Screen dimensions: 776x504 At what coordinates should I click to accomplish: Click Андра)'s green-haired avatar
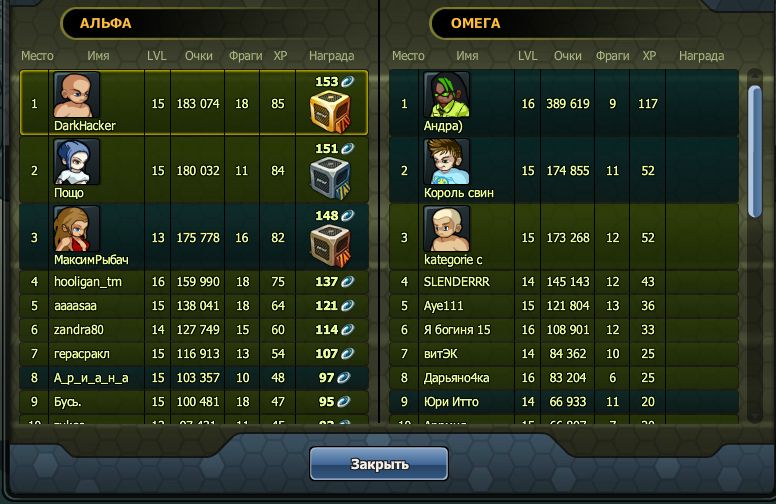click(x=447, y=95)
